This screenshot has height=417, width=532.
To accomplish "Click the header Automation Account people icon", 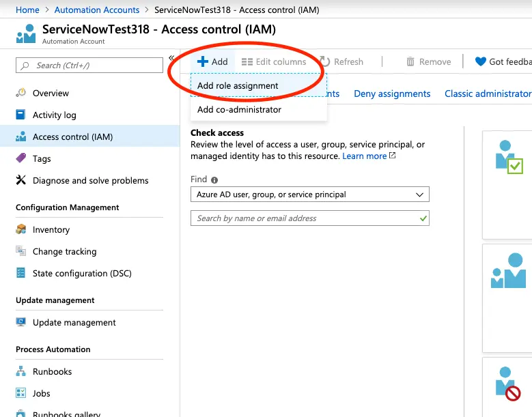I will pos(26,33).
